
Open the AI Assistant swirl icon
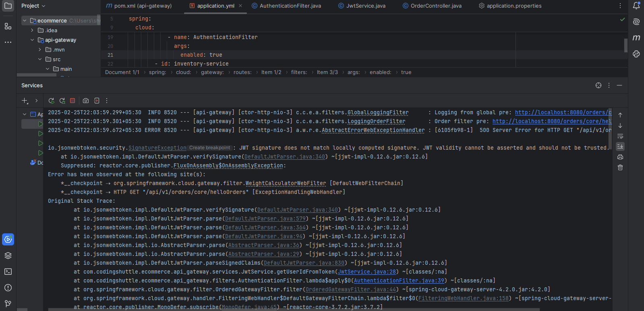click(x=636, y=22)
